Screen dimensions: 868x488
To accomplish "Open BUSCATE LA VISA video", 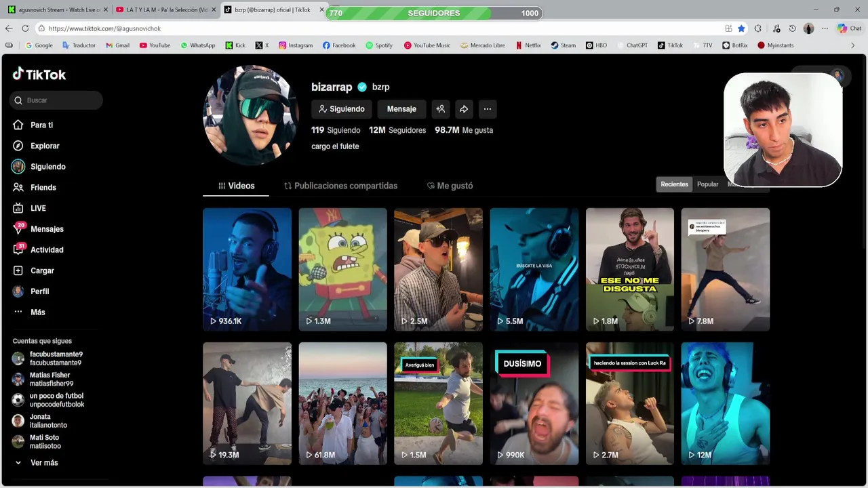I will [x=534, y=269].
